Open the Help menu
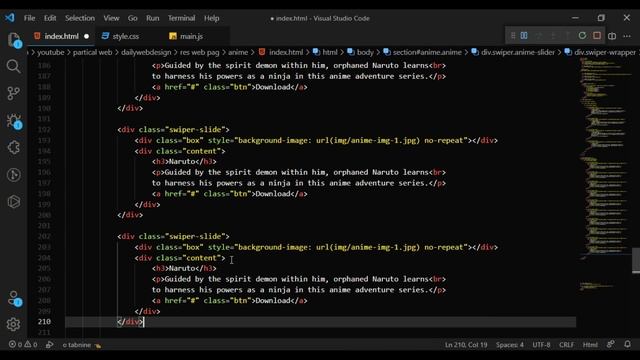 tap(211, 18)
